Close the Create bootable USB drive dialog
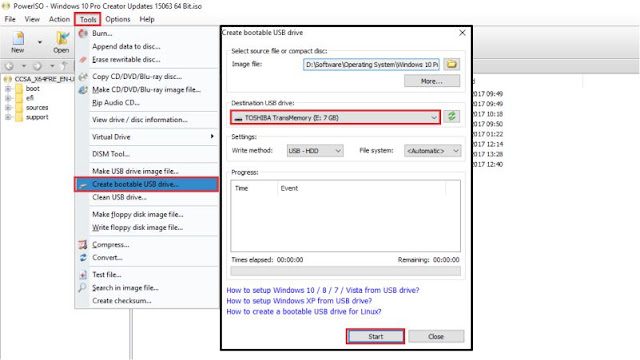This screenshot has width=640, height=360. 462,33
